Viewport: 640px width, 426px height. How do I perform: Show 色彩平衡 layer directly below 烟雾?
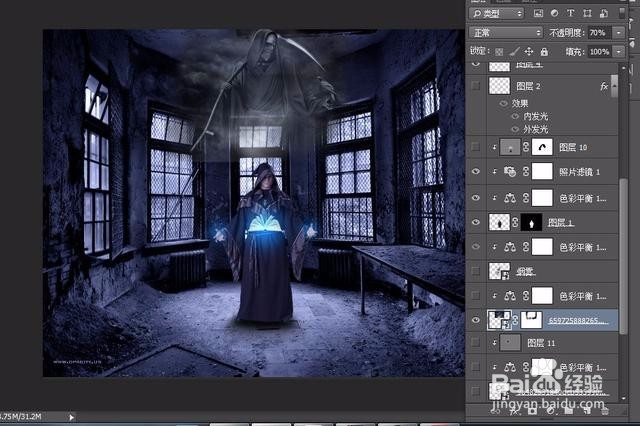click(x=476, y=295)
